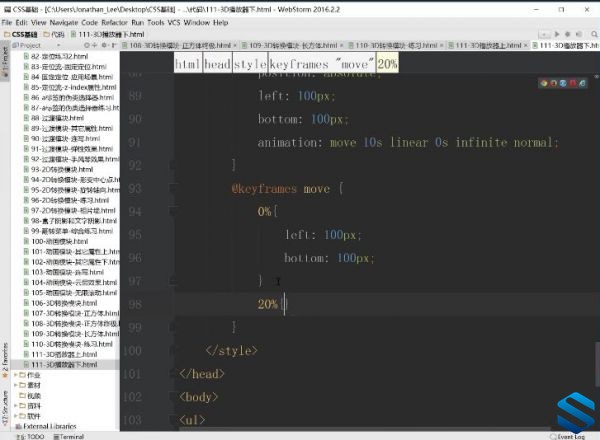Click the style breadcrumb in editor
This screenshot has width=600, height=440.
tap(250, 64)
